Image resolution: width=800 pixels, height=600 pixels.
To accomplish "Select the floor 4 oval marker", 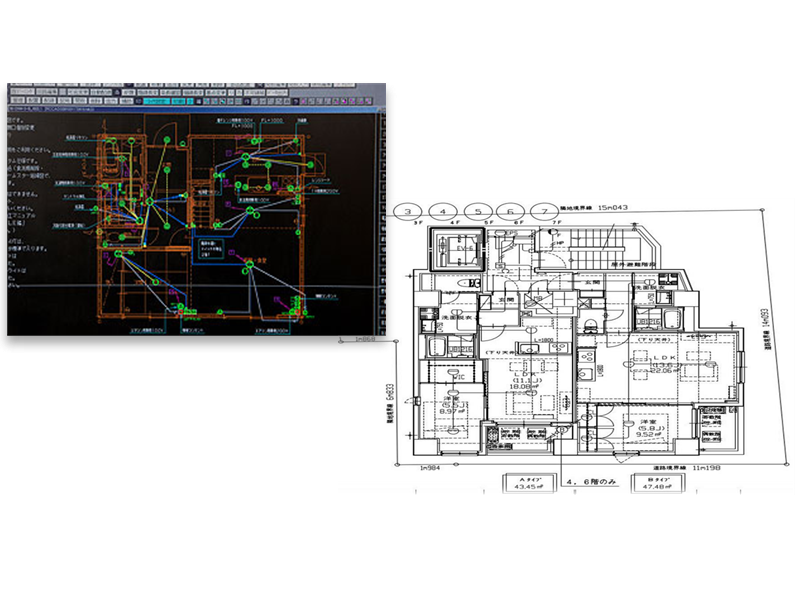I will (443, 211).
